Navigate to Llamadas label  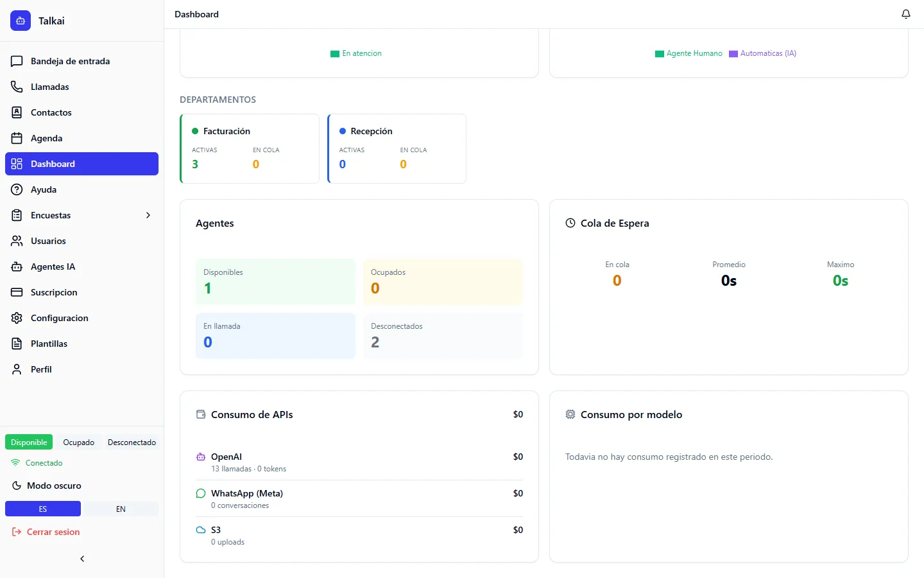coord(50,87)
